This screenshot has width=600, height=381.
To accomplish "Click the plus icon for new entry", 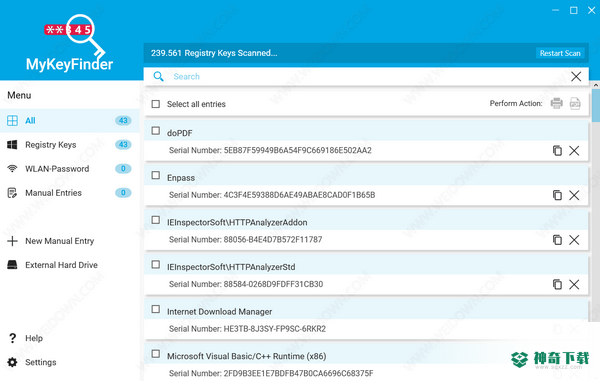I will 12,241.
